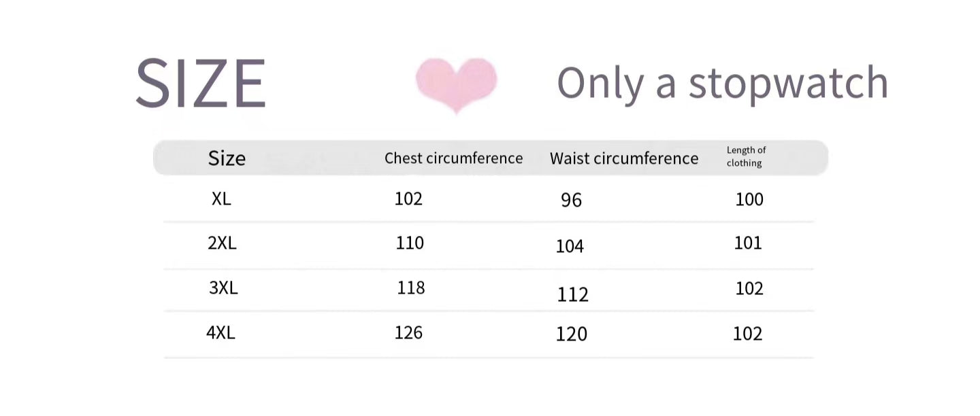
Task: Click chest value 118 for 3XL
Action: pos(411,288)
